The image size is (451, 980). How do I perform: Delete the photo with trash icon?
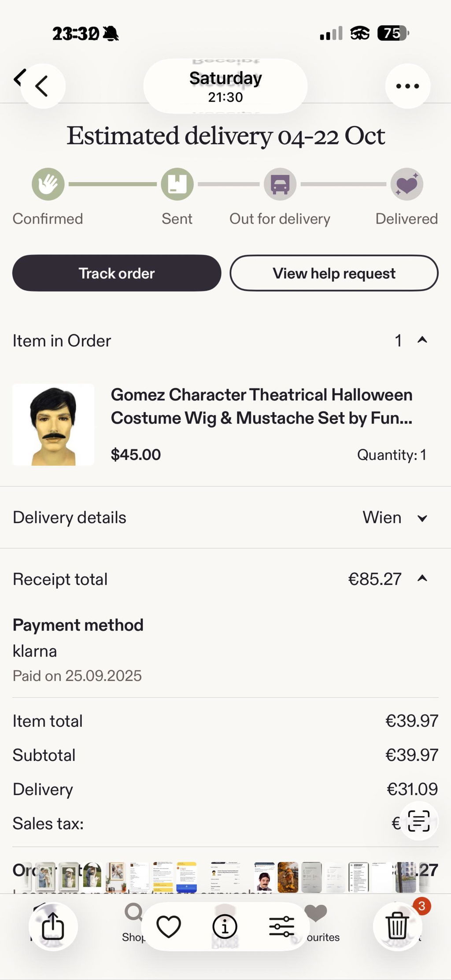coord(397,926)
